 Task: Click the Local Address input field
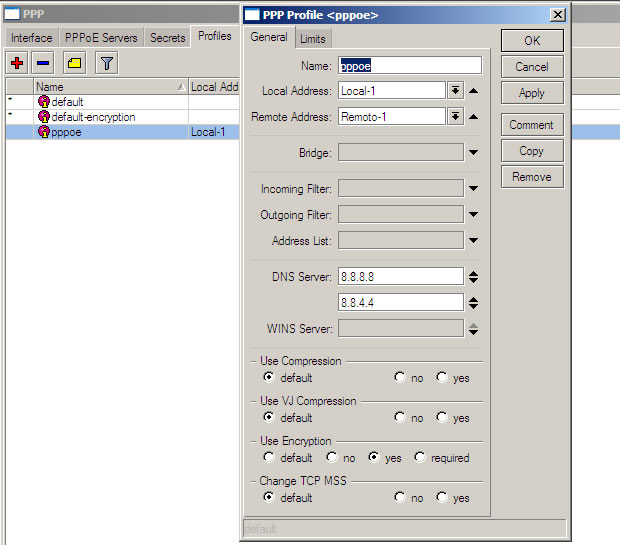pyautogui.click(x=392, y=91)
